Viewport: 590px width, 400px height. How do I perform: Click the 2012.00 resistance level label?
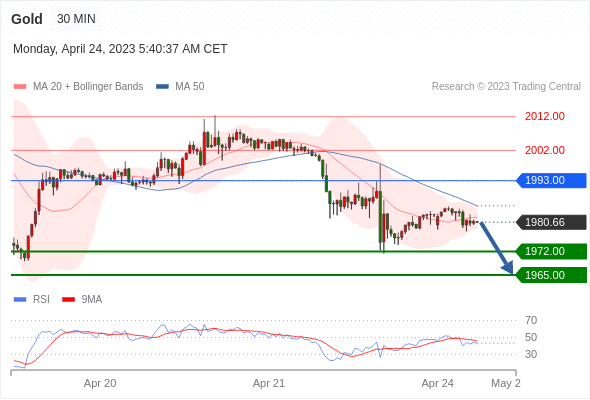coord(544,116)
